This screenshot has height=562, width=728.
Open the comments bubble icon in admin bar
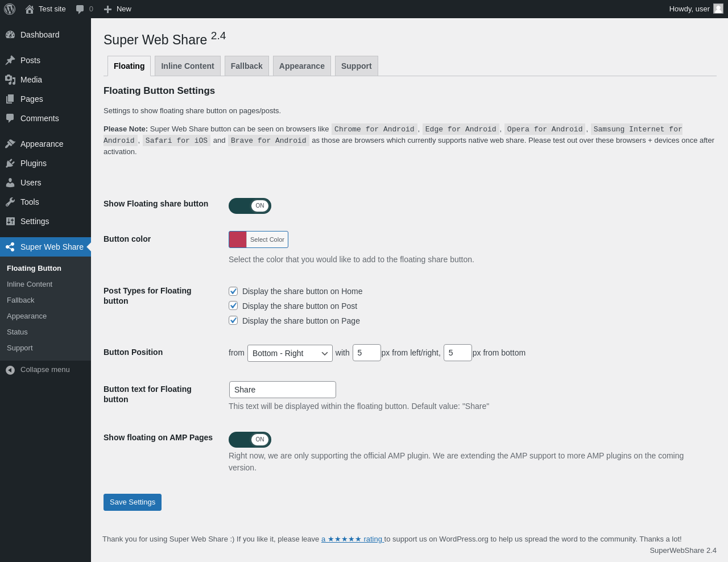[x=80, y=9]
